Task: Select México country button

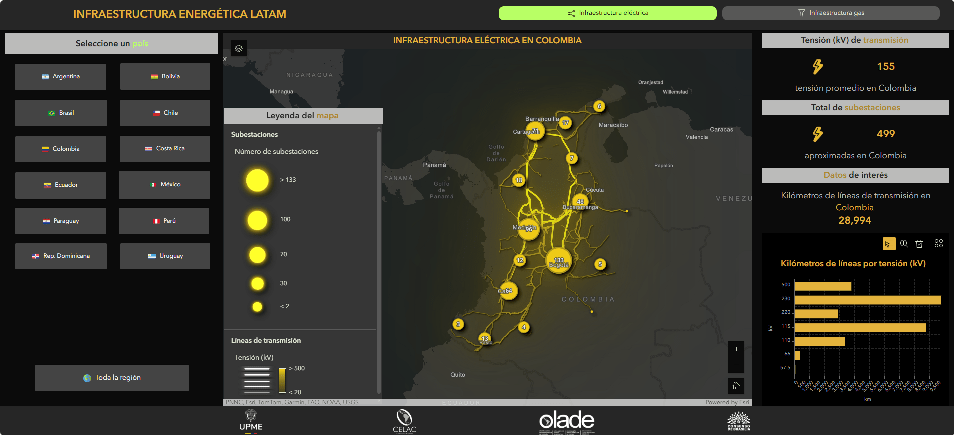Action: (x=166, y=185)
